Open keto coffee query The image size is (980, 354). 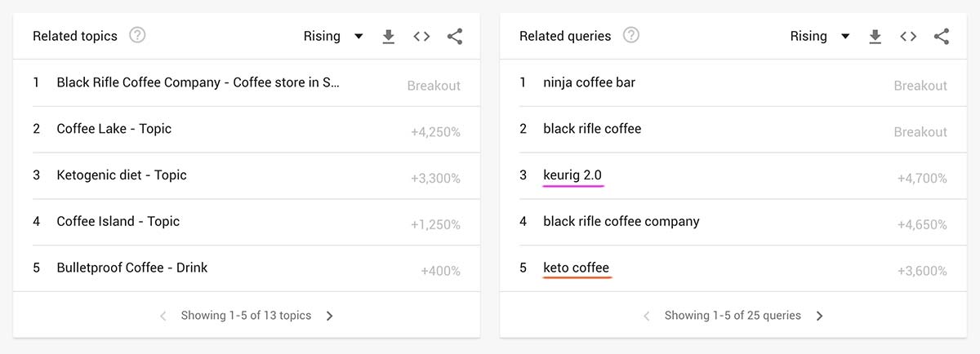(x=576, y=268)
